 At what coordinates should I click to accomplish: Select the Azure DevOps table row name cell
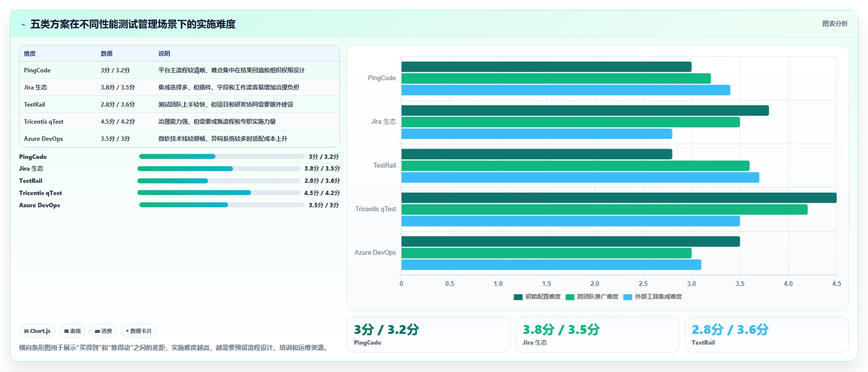[43, 139]
